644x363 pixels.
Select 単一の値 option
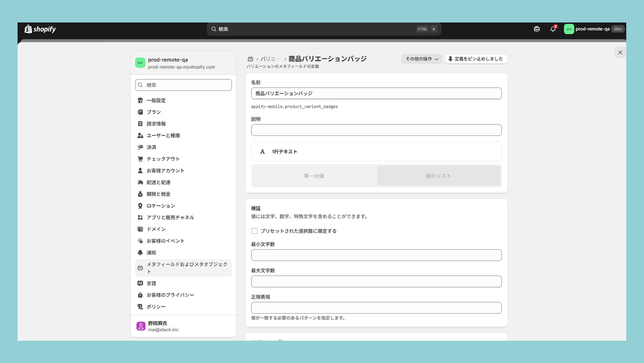pyautogui.click(x=314, y=176)
